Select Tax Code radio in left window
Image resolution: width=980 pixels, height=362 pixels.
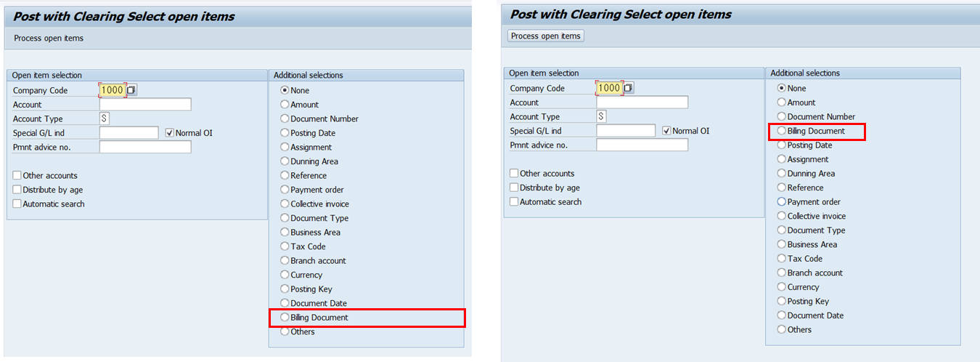coord(285,246)
